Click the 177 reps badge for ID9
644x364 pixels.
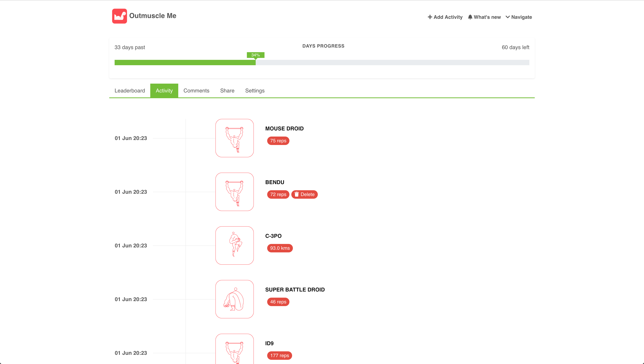pos(279,356)
